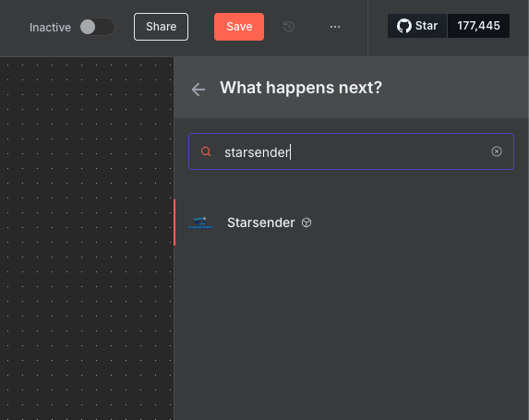
Task: Clear the search text with X icon
Action: [497, 151]
